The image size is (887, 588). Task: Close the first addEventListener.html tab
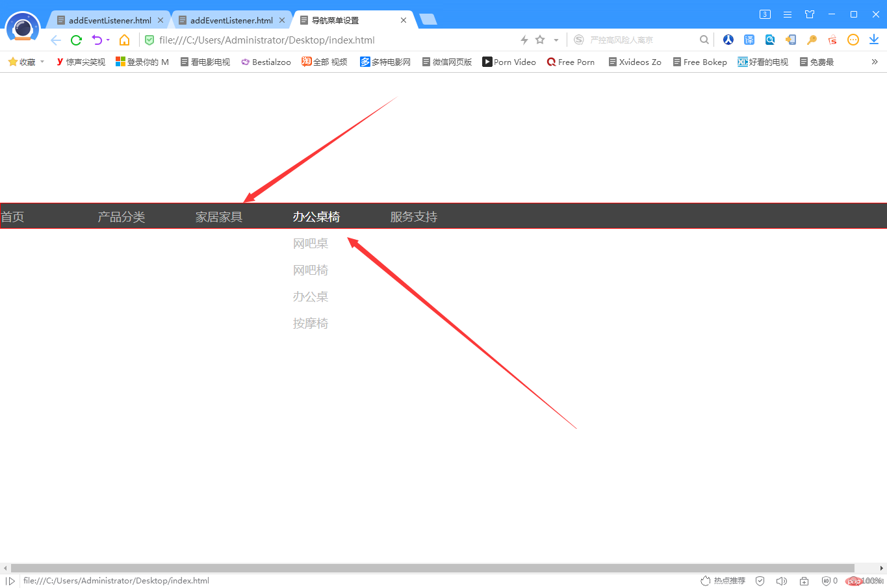[161, 20]
